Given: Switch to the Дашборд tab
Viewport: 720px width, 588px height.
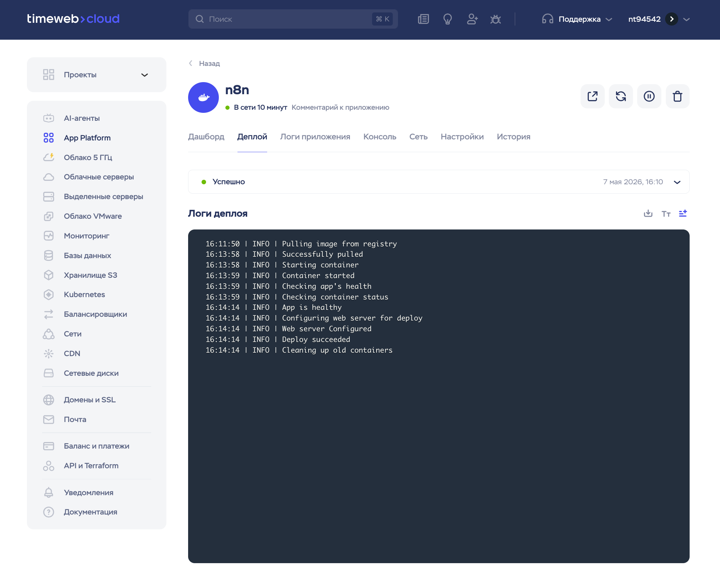Looking at the screenshot, I should (206, 137).
